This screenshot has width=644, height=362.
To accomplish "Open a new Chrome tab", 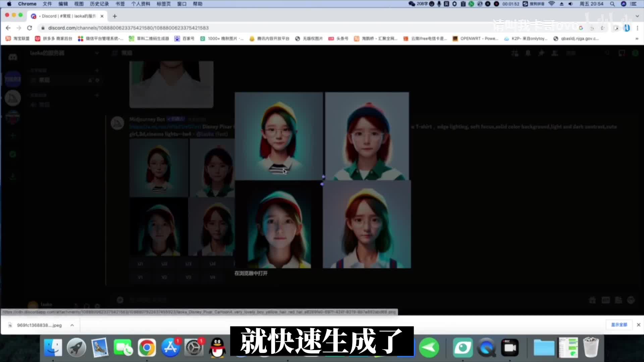I will (x=115, y=16).
